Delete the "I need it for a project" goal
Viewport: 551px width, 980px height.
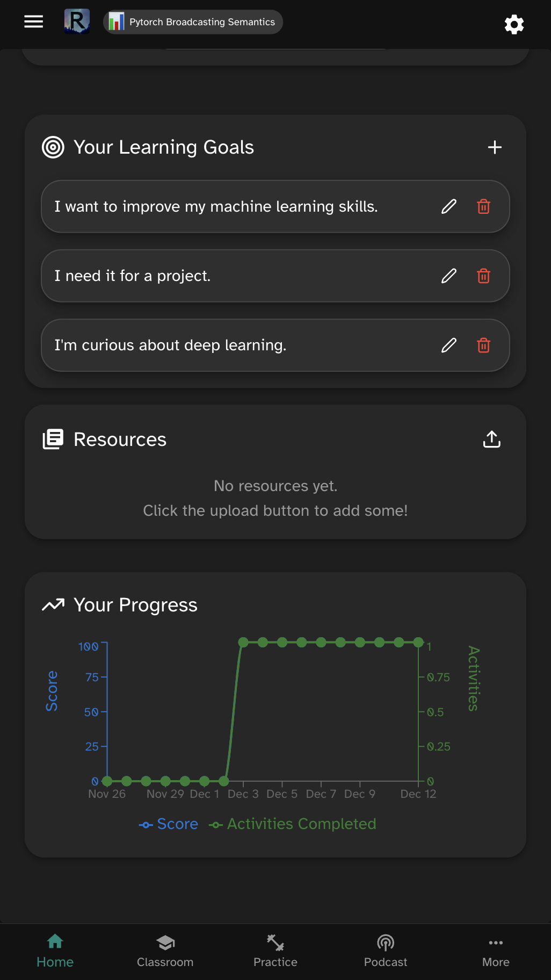click(483, 276)
